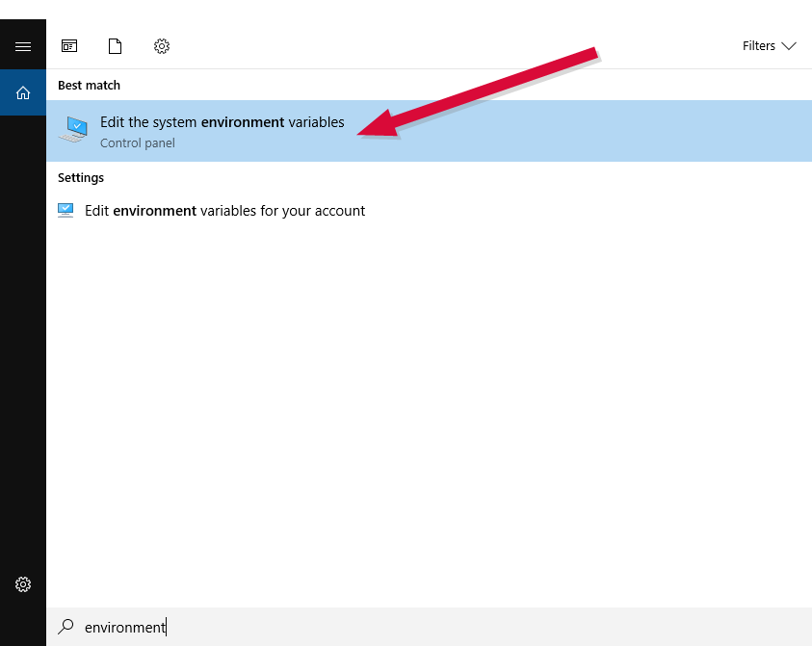This screenshot has height=646, width=812.
Task: Open the Filters dropdown label
Action: coord(758,46)
